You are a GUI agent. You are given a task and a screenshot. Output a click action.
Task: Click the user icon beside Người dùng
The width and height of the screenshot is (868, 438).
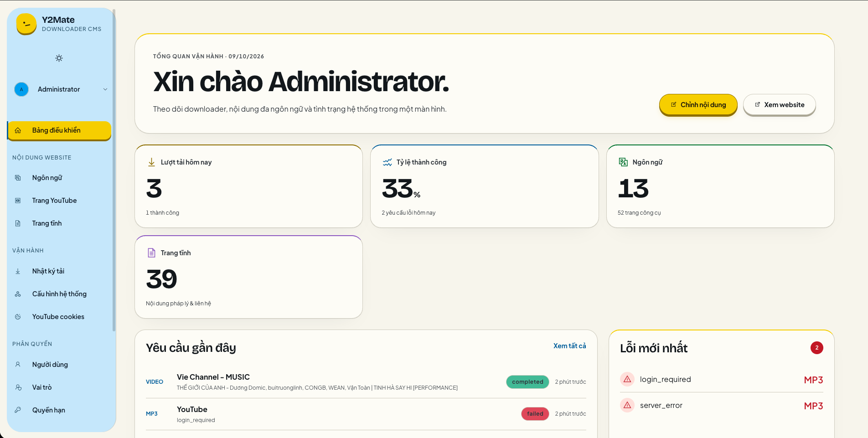click(x=18, y=365)
